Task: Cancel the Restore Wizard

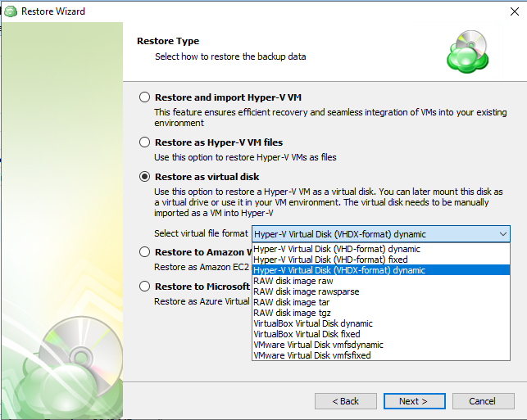Action: pyautogui.click(x=481, y=401)
